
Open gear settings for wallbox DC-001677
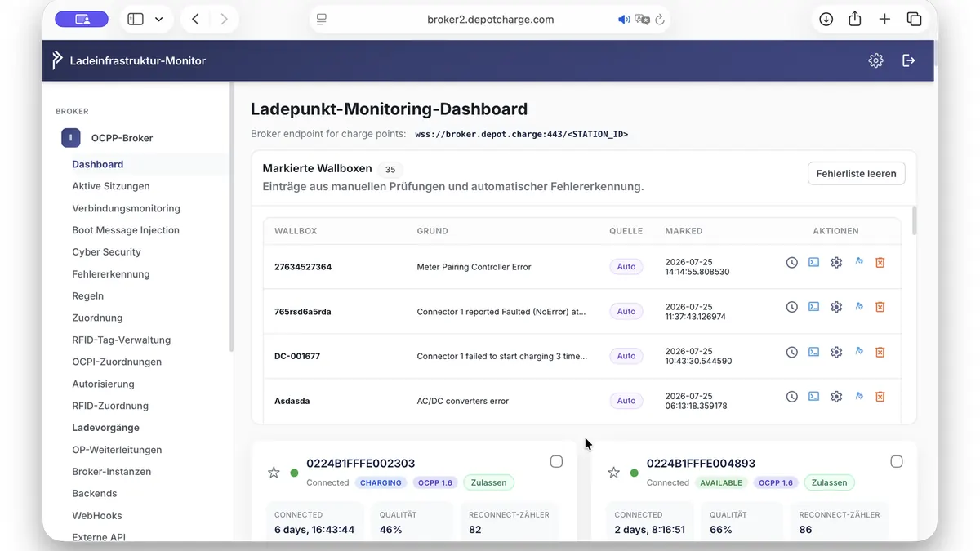[x=836, y=352]
